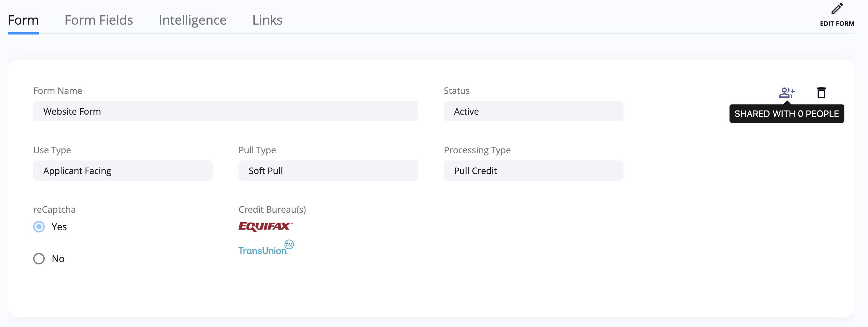Viewport: 868px width, 327px height.
Task: Click the Status label
Action: tap(457, 91)
